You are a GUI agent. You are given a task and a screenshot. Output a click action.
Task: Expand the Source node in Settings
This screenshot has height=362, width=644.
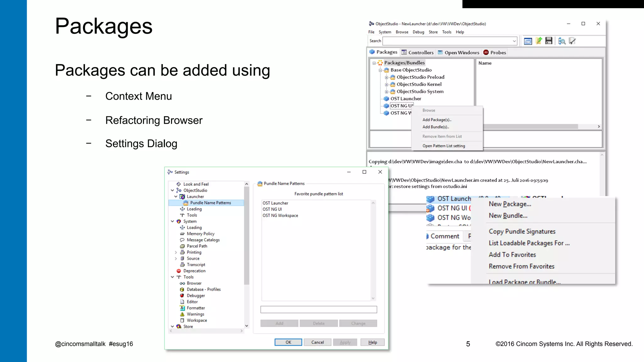[176, 259]
